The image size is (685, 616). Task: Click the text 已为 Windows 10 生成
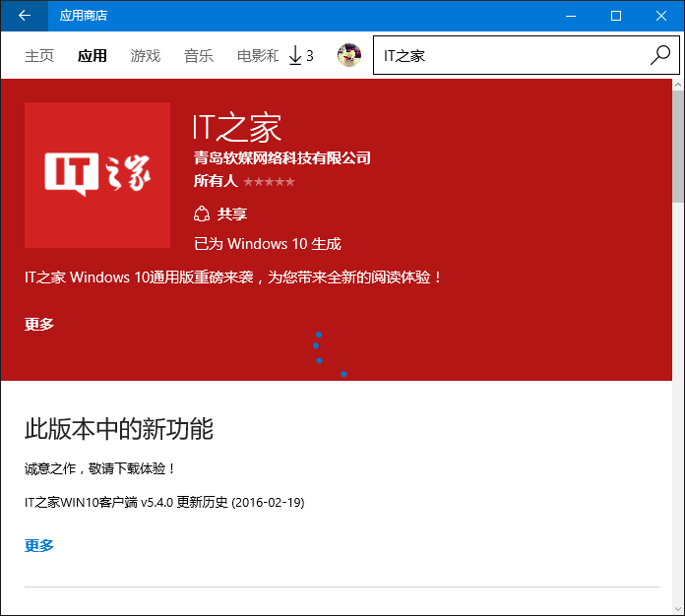tap(268, 244)
